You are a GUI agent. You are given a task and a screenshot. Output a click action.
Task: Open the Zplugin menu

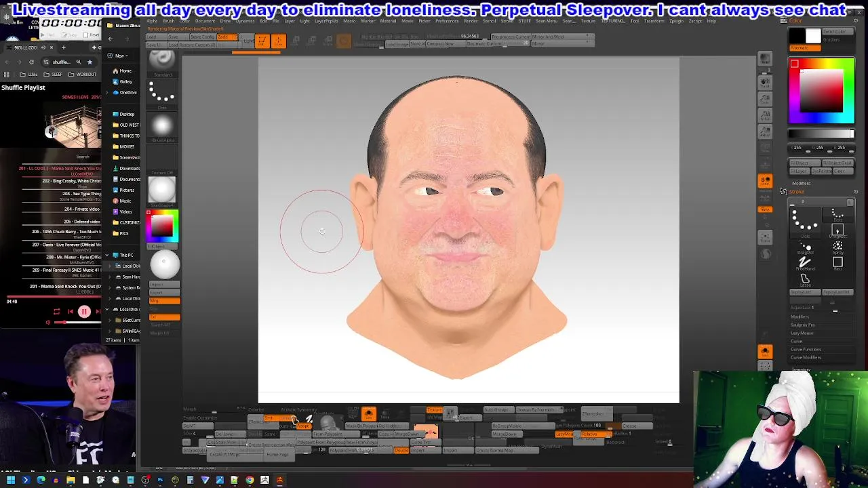pyautogui.click(x=676, y=21)
